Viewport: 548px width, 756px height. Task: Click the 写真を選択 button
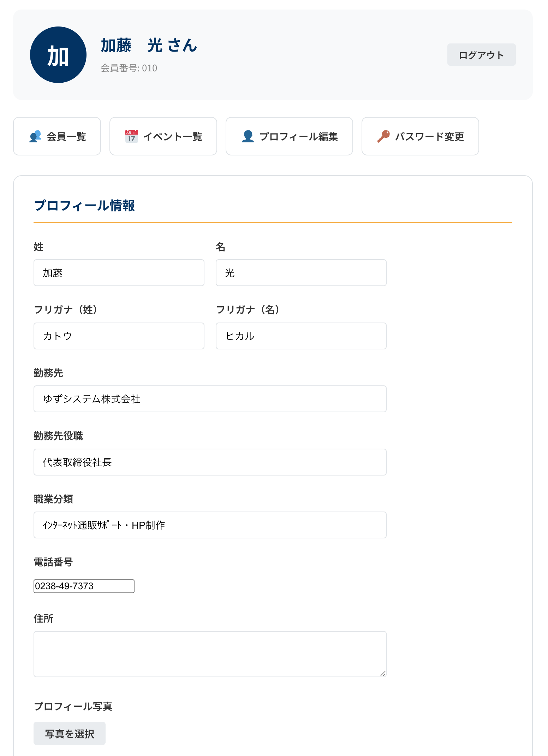click(x=70, y=733)
